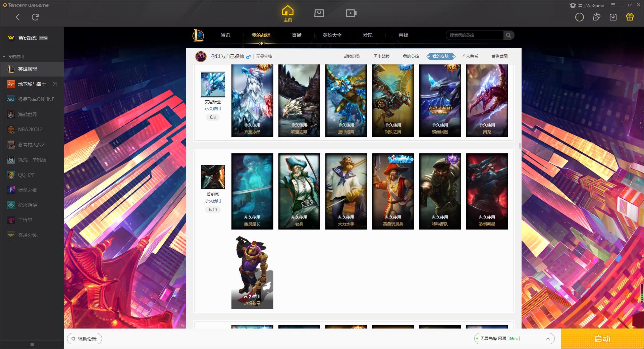Open the 特种部队 skin card

pyautogui.click(x=440, y=191)
